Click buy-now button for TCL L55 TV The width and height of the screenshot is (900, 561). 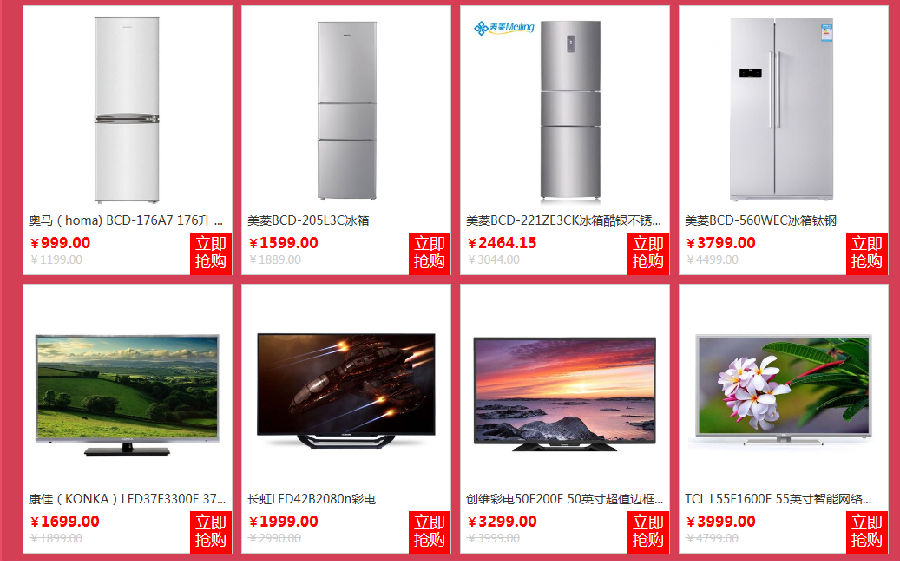tap(867, 532)
